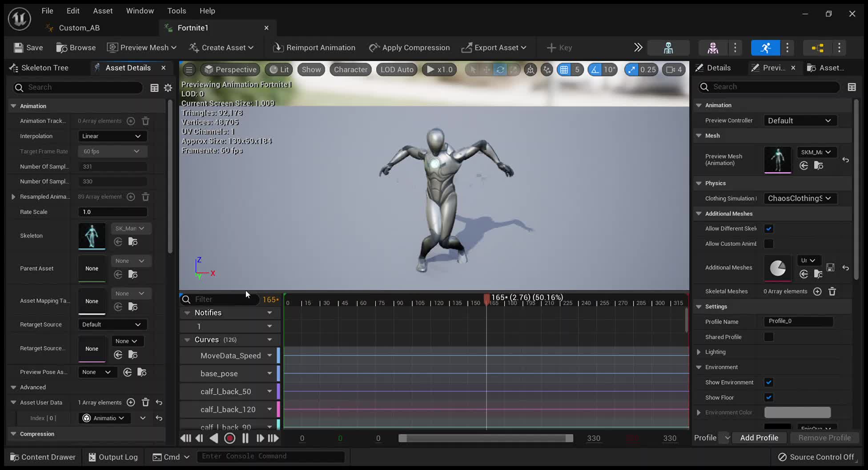Viewport: 868px width, 470px height.
Task: Switch to the Skeleton Tree tab
Action: coord(44,68)
